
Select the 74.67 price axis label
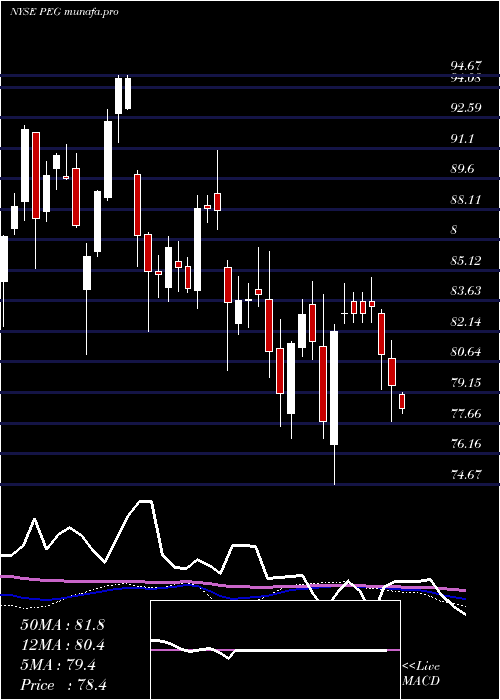[x=466, y=474]
